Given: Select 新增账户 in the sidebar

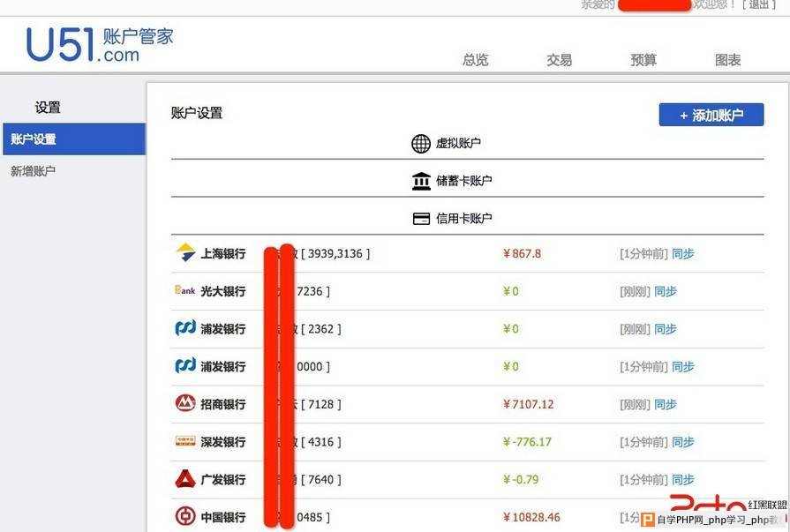Looking at the screenshot, I should (34, 171).
